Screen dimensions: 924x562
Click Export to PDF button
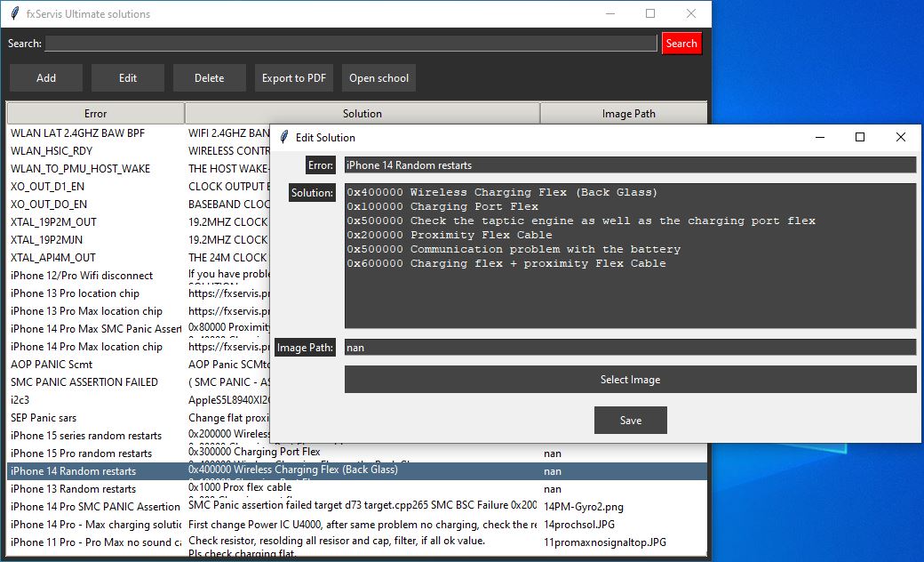tap(293, 78)
